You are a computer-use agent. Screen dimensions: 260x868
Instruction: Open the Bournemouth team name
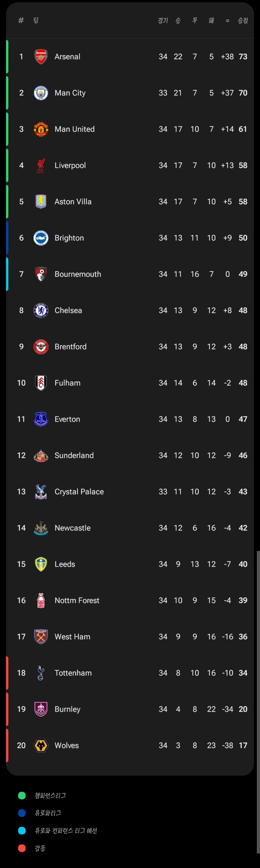(78, 274)
